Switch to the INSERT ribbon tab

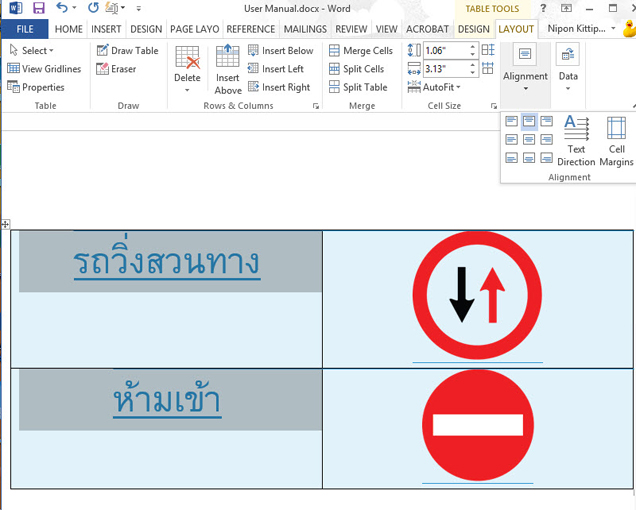click(x=106, y=29)
